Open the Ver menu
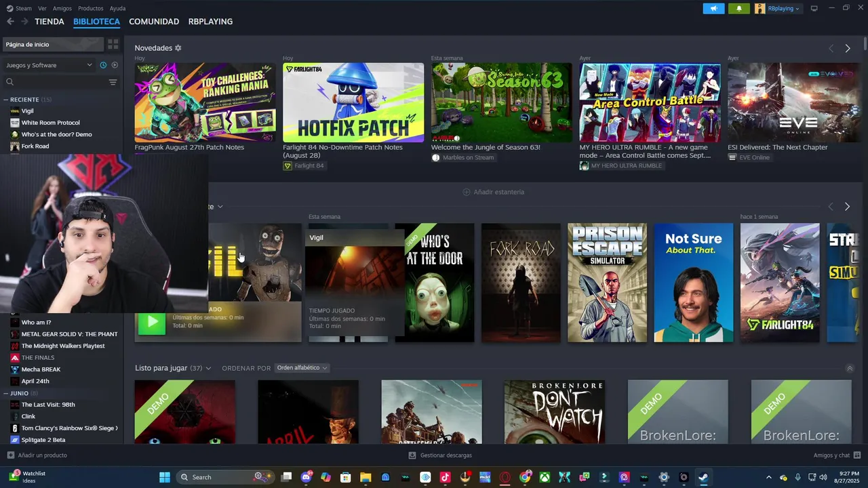The width and height of the screenshot is (868, 488). [x=42, y=8]
